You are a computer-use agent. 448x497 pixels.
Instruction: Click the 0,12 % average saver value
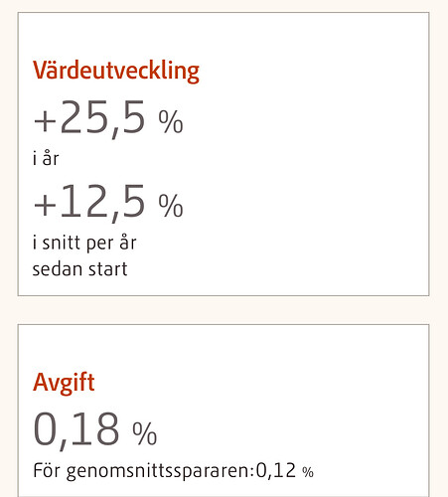pos(285,470)
